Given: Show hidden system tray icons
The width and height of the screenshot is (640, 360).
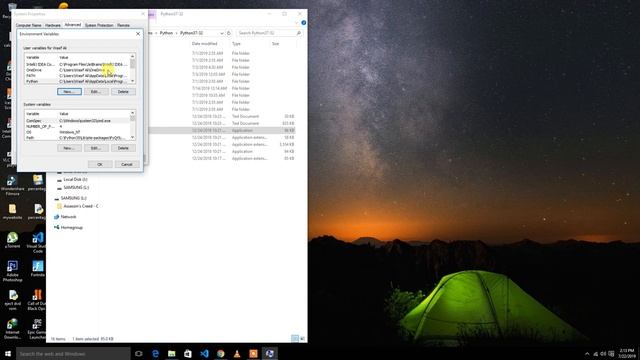Looking at the screenshot, I should point(587,354).
